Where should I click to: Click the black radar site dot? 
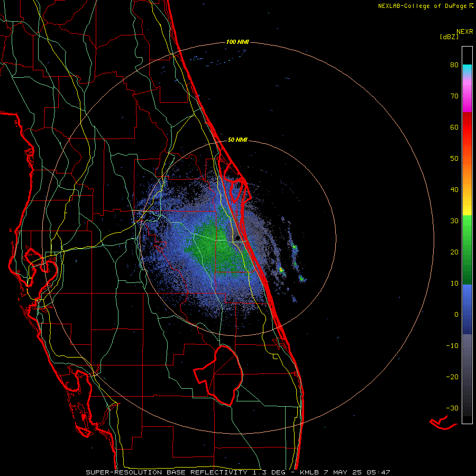pos(237,238)
